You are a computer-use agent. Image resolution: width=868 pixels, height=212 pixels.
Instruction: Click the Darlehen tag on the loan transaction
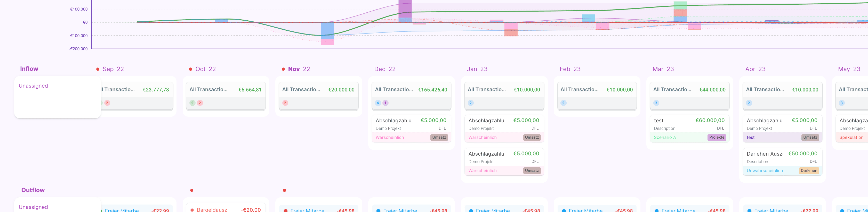[809, 171]
